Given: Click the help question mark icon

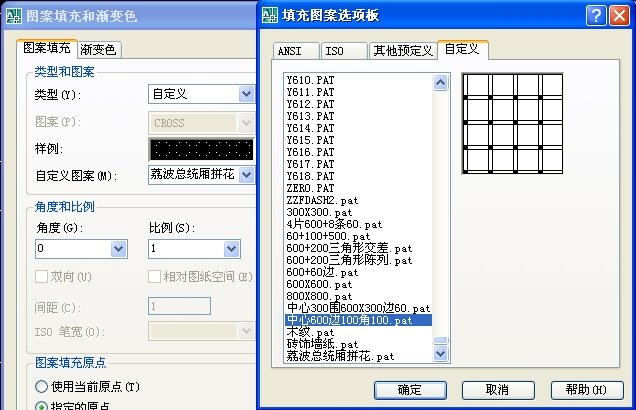Looking at the screenshot, I should click(596, 16).
